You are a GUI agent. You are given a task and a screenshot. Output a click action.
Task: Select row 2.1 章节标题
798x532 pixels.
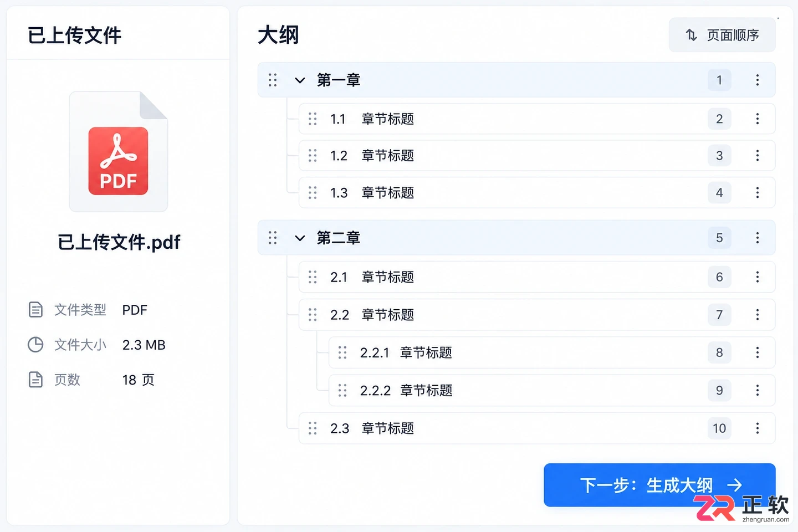pos(536,277)
